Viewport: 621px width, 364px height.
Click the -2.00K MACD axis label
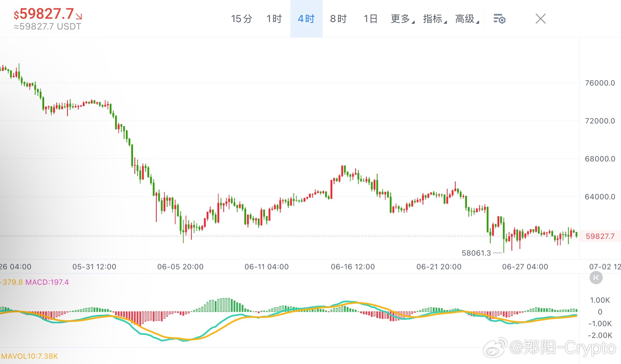pos(600,335)
